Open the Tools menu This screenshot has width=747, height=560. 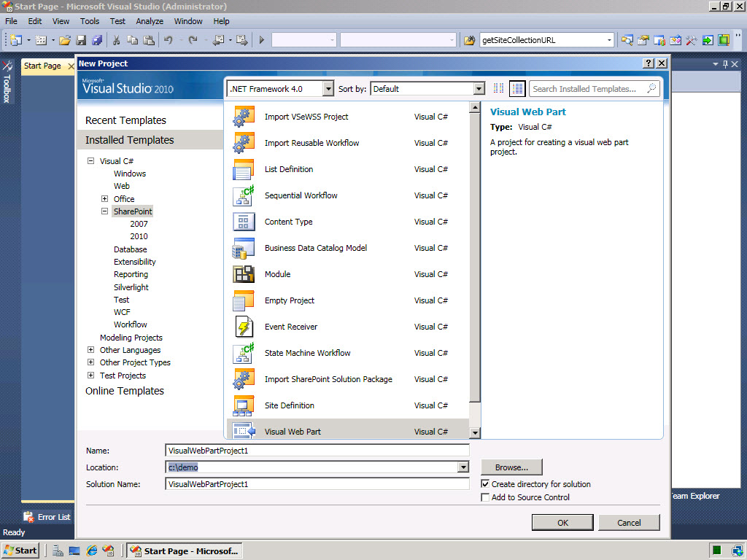(x=90, y=21)
